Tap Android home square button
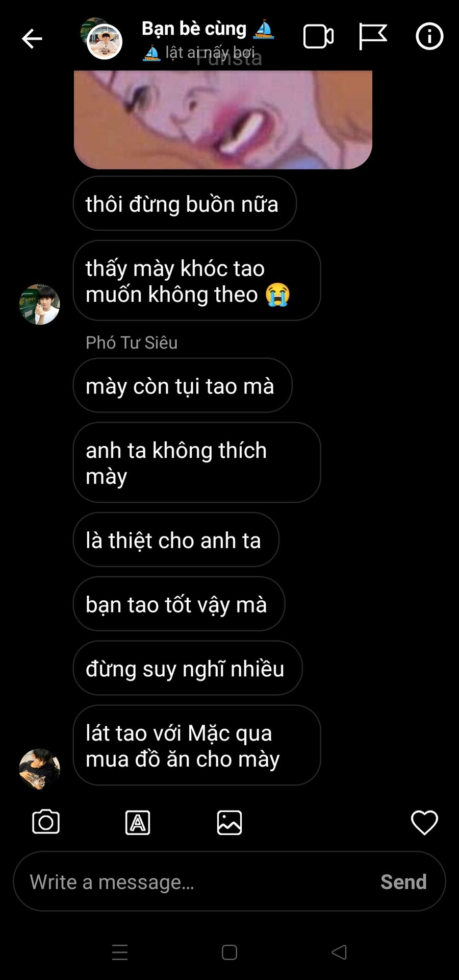The image size is (459, 980). (x=229, y=952)
